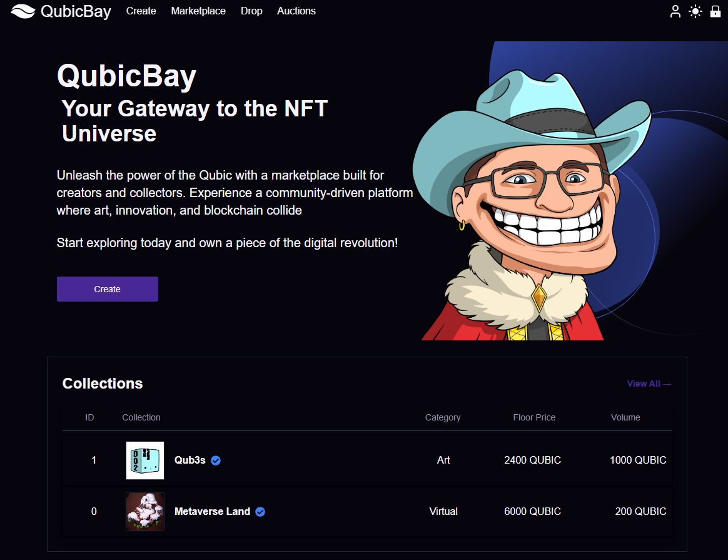Browse Auctions from the top menu

pos(296,11)
